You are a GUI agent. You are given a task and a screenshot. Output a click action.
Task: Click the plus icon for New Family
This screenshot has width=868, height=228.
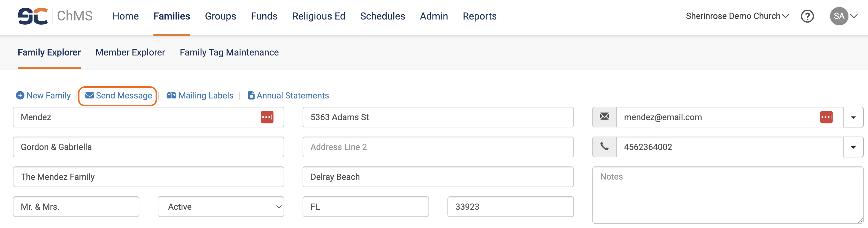pyautogui.click(x=20, y=95)
